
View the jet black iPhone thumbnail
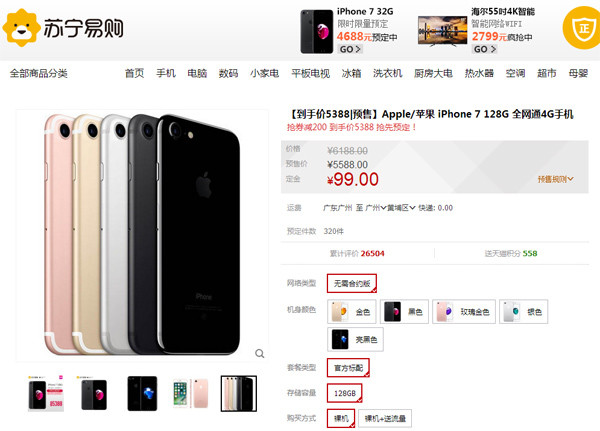pos(142,394)
